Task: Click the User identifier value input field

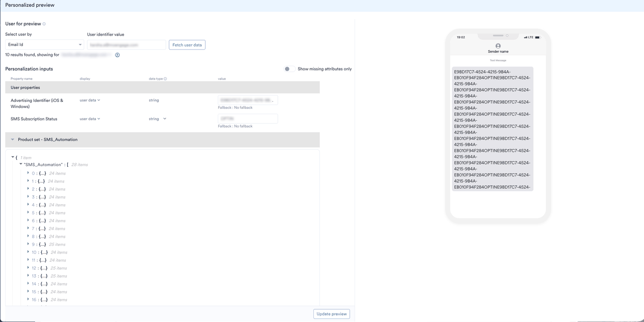Action: tap(127, 45)
